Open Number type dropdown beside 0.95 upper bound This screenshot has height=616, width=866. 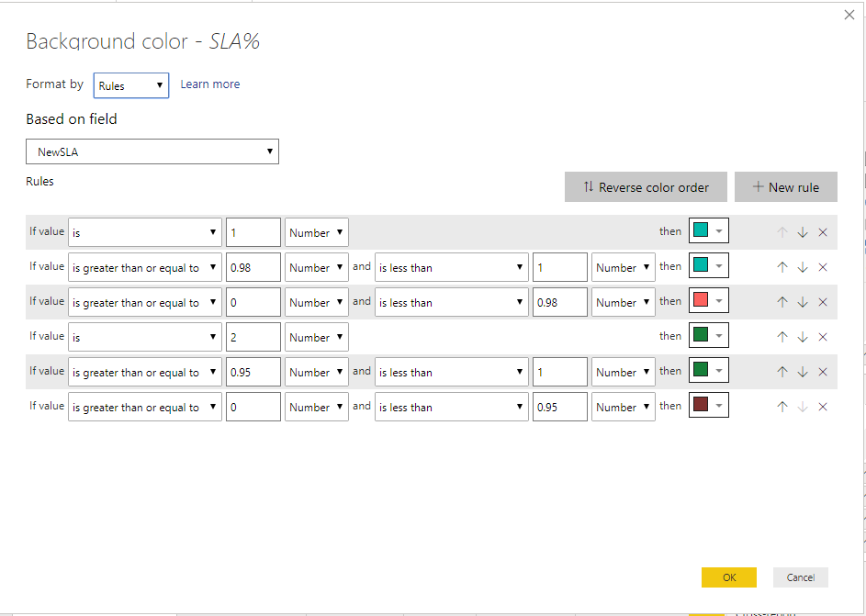(x=623, y=407)
